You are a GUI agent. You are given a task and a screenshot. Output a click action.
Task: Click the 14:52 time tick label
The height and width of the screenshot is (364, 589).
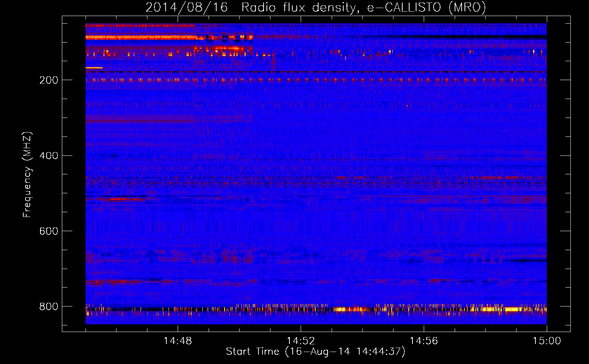(301, 341)
